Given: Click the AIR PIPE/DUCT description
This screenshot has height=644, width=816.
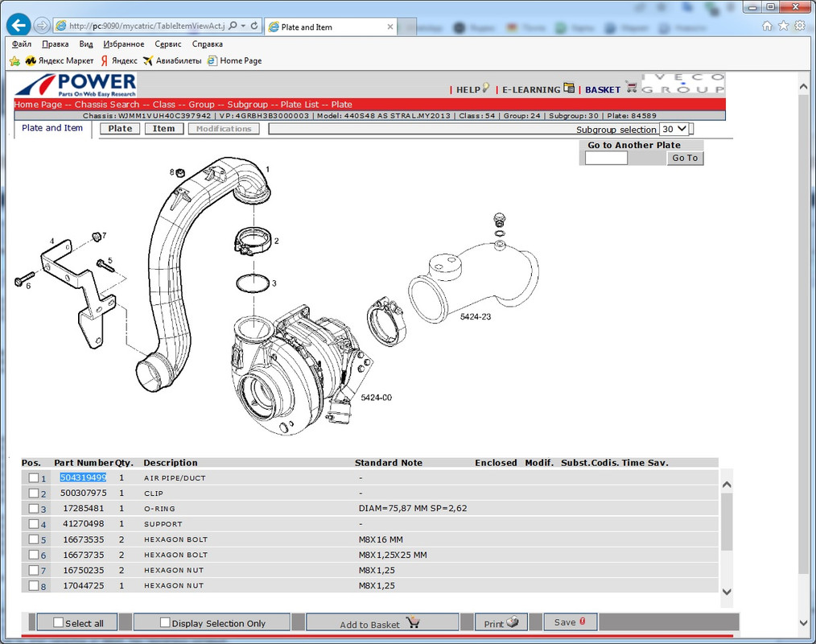Looking at the screenshot, I should tap(175, 478).
